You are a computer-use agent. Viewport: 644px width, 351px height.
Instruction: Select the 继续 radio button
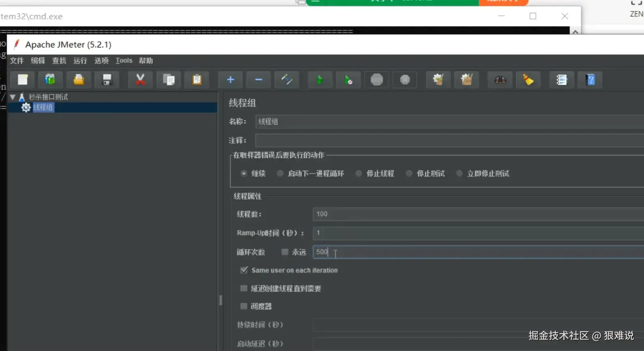pos(244,173)
